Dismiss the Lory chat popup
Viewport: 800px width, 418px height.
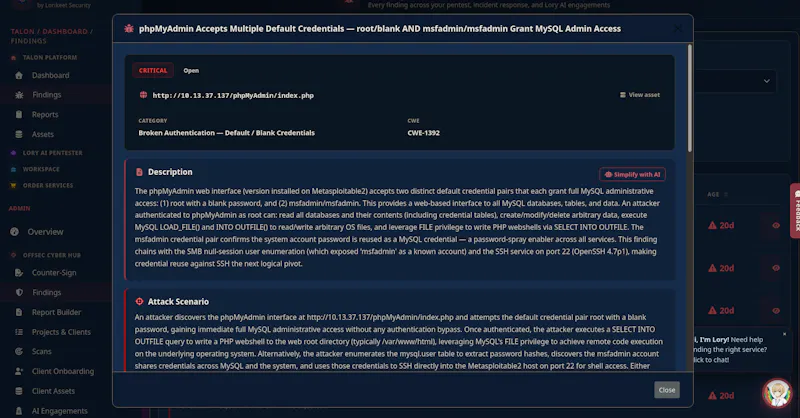coord(785,334)
